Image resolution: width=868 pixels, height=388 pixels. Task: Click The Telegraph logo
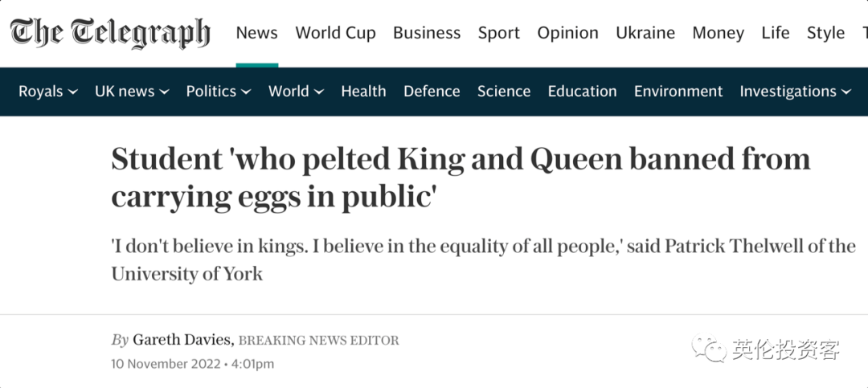[x=110, y=33]
